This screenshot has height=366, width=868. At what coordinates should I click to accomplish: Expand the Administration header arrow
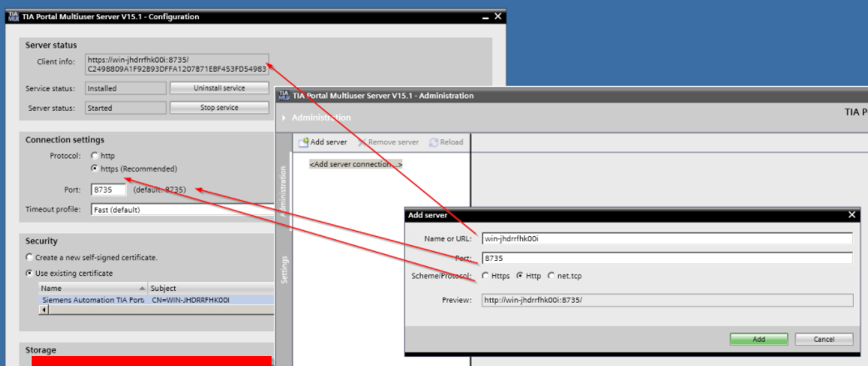[285, 118]
